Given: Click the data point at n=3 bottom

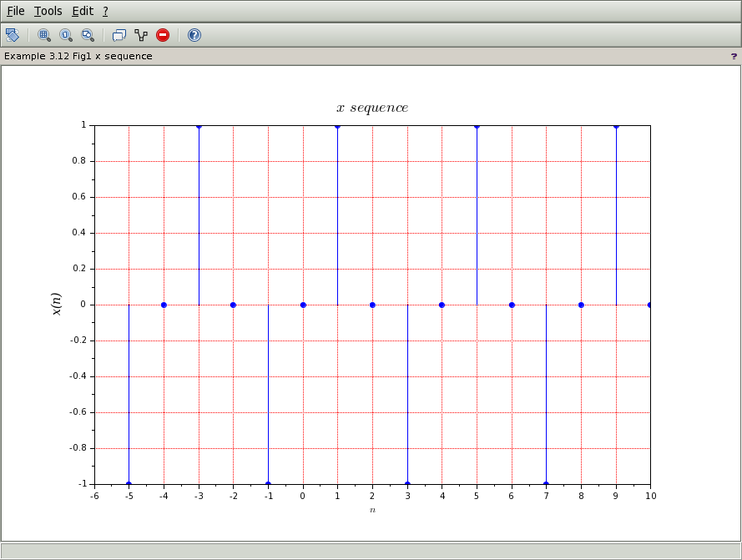Looking at the screenshot, I should (407, 484).
